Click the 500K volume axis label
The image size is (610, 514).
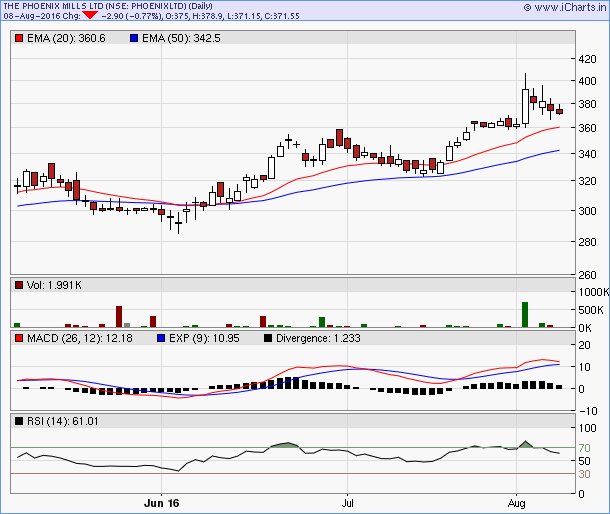(x=591, y=310)
